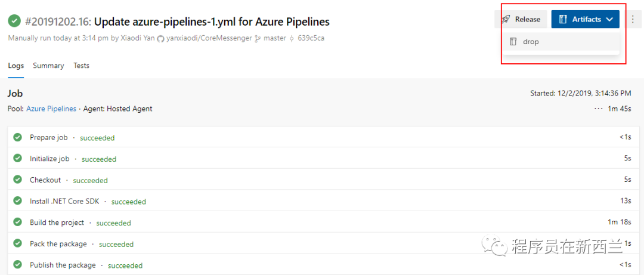Switch to the Summary tab
The height and width of the screenshot is (275, 644).
[x=48, y=66]
